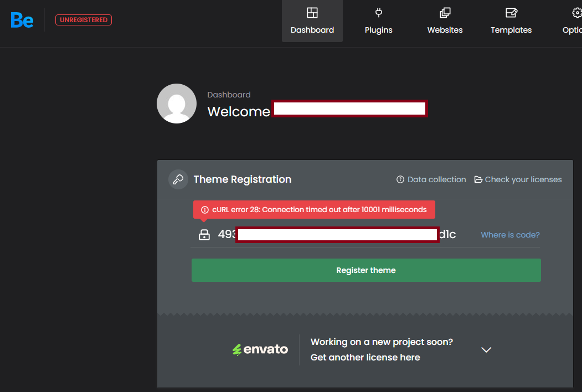Viewport: 582px width, 392px height.
Task: Open the Websites section
Action: (445, 21)
